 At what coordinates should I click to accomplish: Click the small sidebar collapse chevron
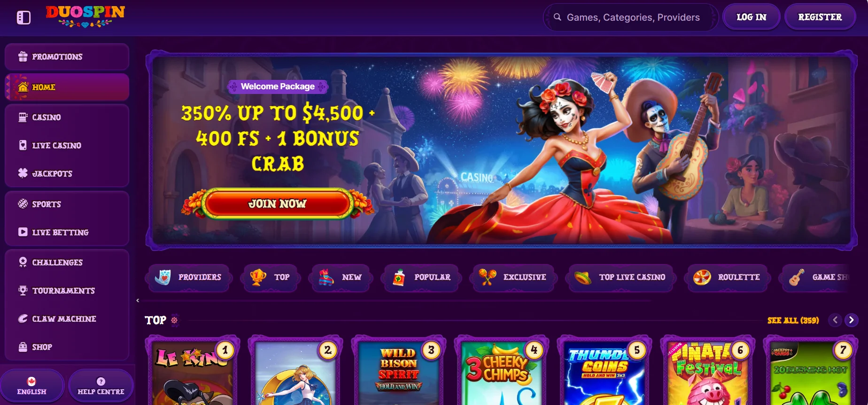tap(138, 300)
